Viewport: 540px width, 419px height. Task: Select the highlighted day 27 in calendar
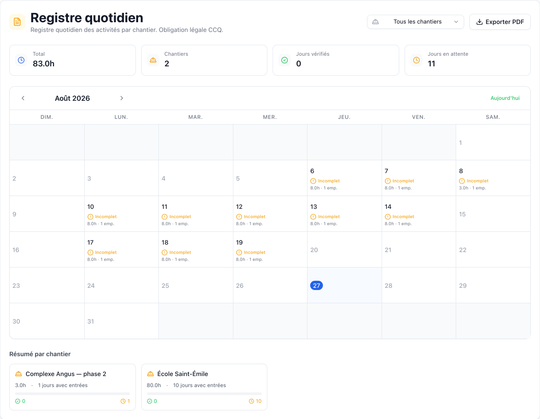(316, 285)
